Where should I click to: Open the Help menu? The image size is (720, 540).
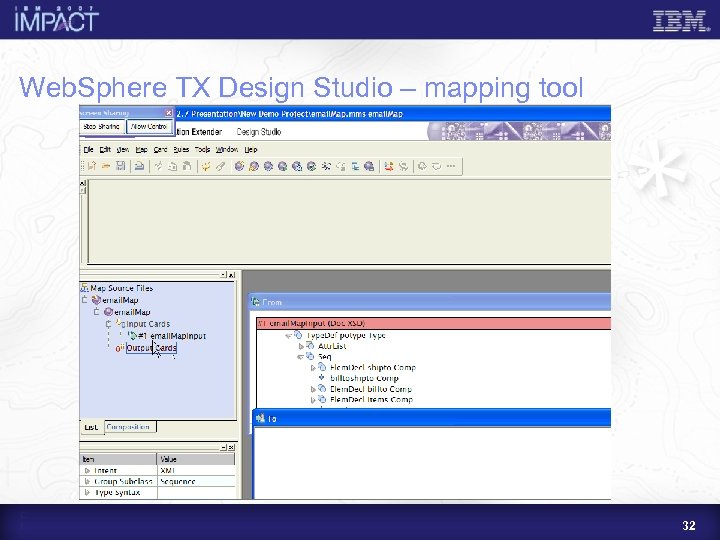tap(251, 149)
